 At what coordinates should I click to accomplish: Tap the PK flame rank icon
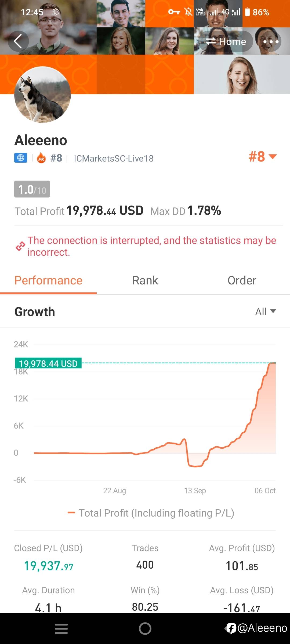41,158
